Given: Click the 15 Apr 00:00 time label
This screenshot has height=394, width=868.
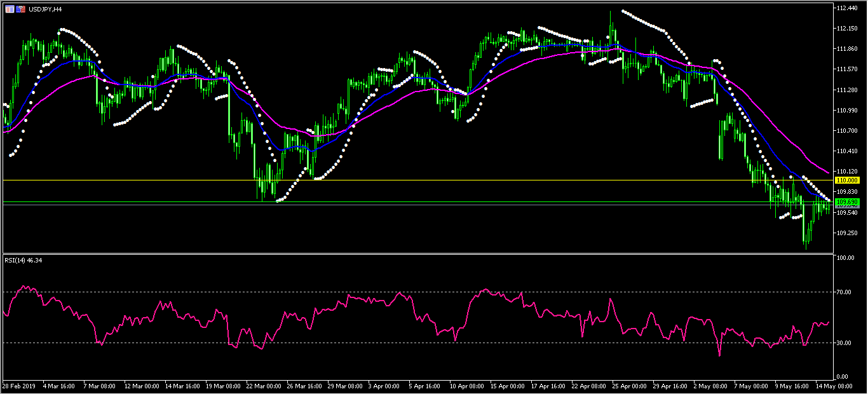Looking at the screenshot, I should [x=506, y=386].
